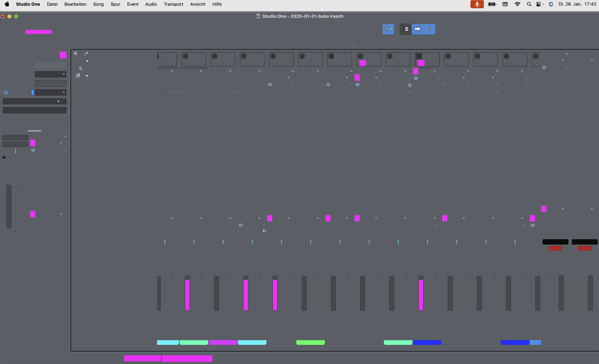
Task: Expand the dropdown arrow under detach icon
Action: click(x=87, y=61)
